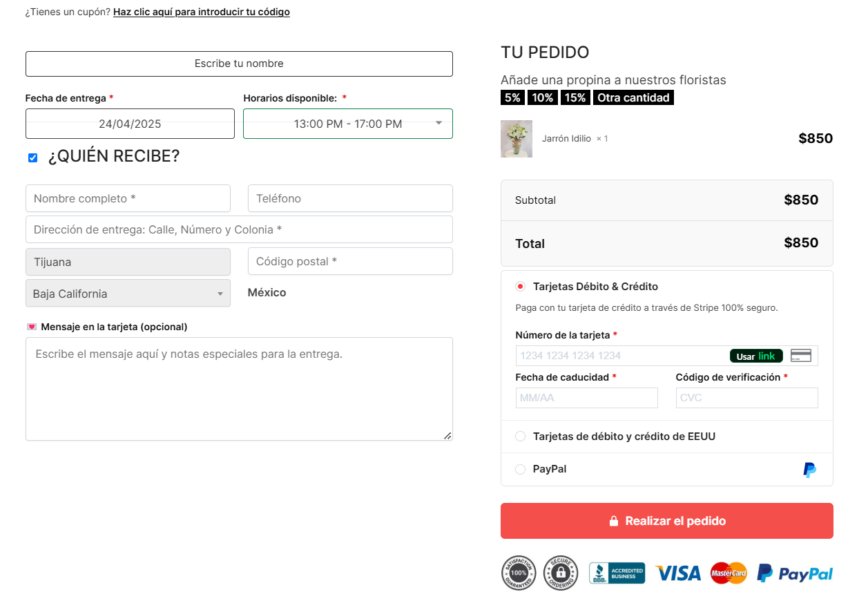Choose Otra cantidad tip option
868x592 pixels.
coord(633,98)
